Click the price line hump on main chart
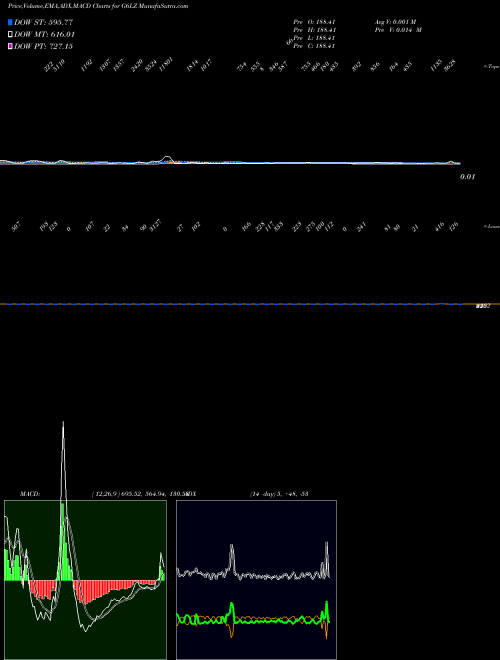Viewport: 500px width, 660px height. pos(168,158)
